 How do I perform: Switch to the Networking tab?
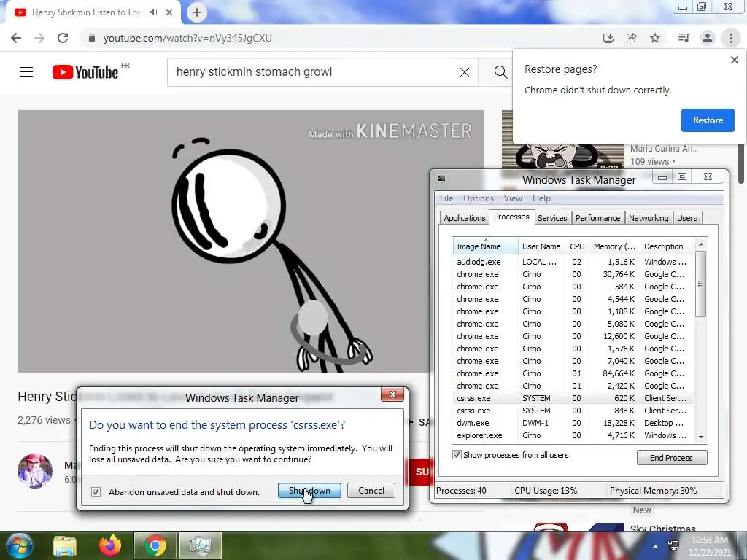649,218
